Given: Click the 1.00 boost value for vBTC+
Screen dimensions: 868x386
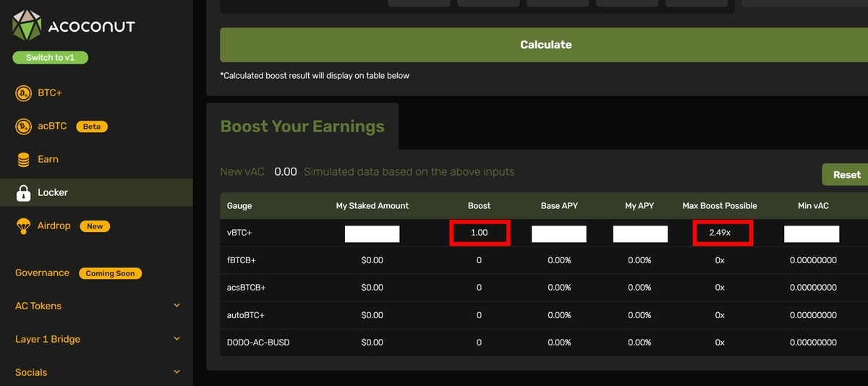Looking at the screenshot, I should pyautogui.click(x=480, y=233).
